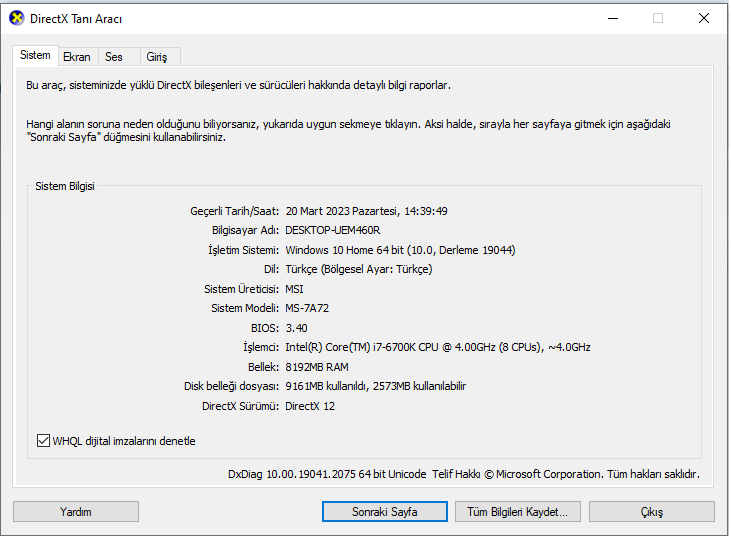Click the 'Bu araç, sisteminizde yüklü' description line
Image resolution: width=731 pixels, height=544 pixels.
coord(238,85)
